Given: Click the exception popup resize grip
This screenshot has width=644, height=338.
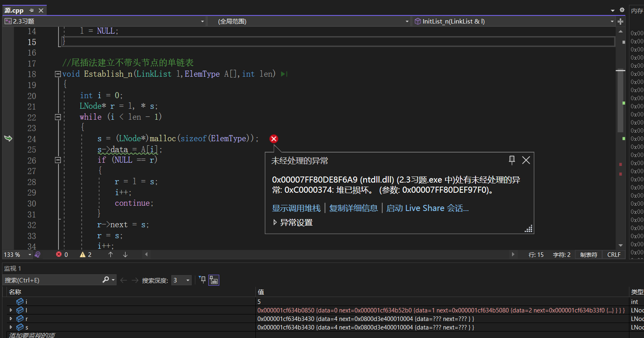Looking at the screenshot, I should coord(529,229).
